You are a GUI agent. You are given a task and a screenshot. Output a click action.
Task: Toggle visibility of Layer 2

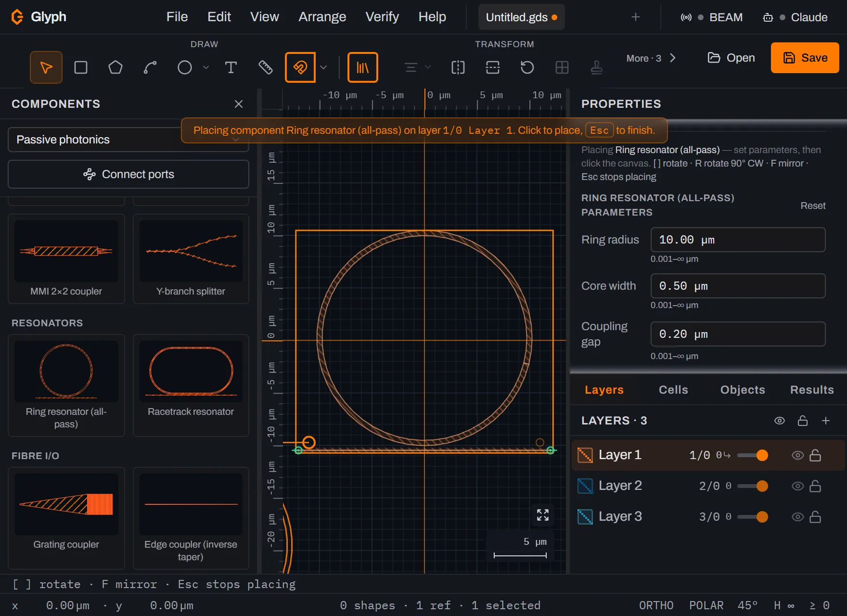(x=798, y=486)
